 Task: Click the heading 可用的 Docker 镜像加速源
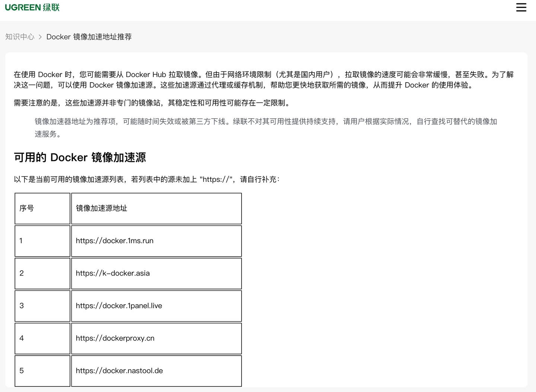80,157
